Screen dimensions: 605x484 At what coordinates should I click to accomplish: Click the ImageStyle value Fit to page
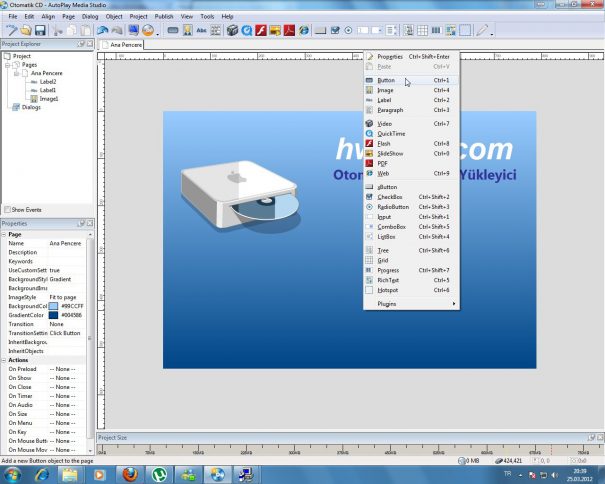[63, 297]
